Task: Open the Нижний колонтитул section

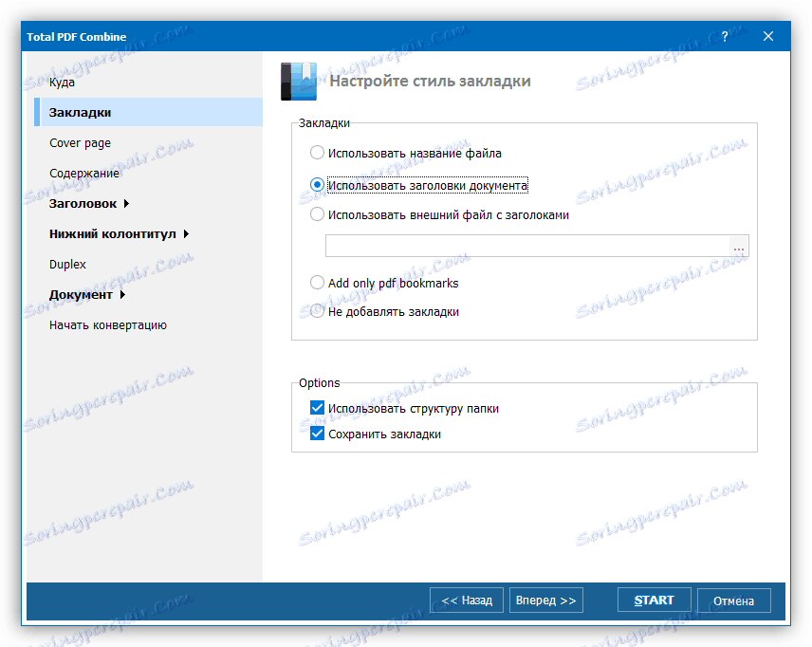Action: 112,234
